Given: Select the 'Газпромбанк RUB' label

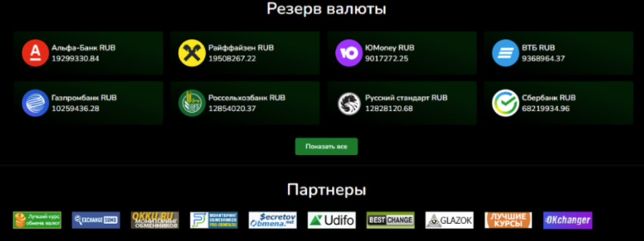Looking at the screenshot, I should coord(84,98).
